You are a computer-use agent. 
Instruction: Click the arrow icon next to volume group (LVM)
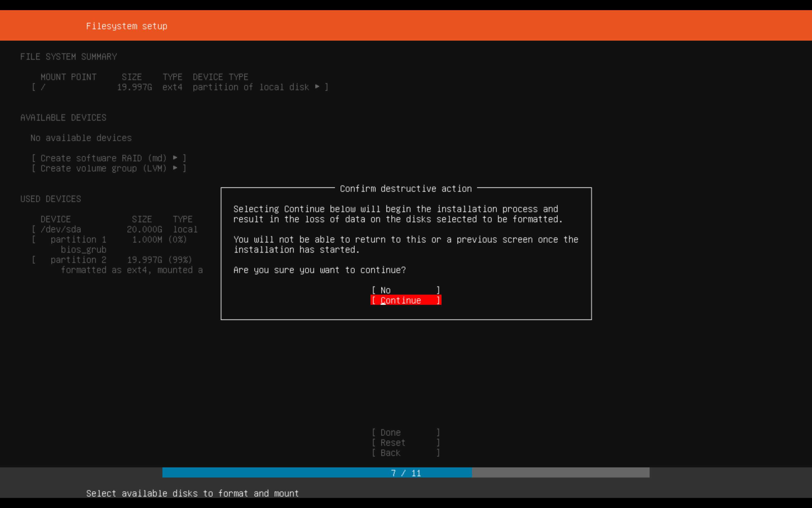point(175,168)
